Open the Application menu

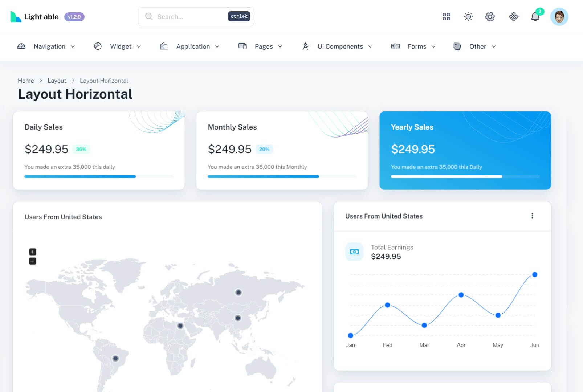point(190,46)
